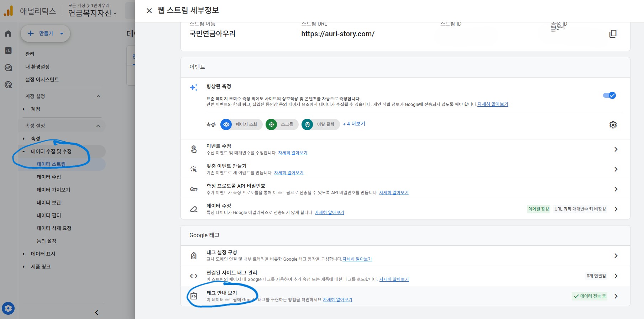Collapse the 속성 설정 section
644x319 pixels.
click(98, 126)
